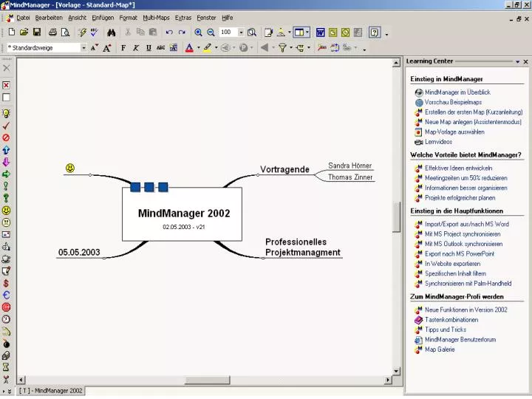Open the Learning Center panel dropdown arrow
The width and height of the screenshot is (532, 399).
(x=518, y=62)
